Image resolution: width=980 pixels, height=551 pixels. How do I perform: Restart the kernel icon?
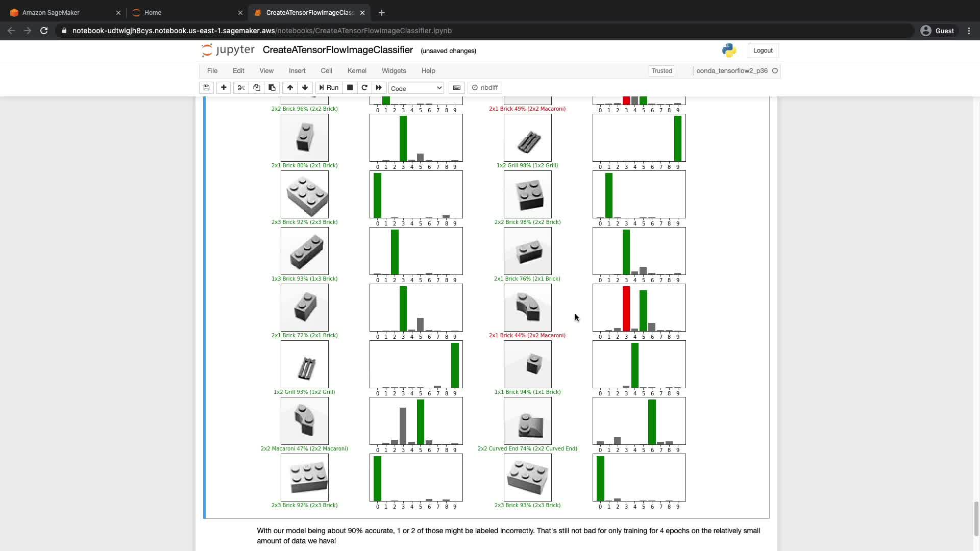[x=364, y=88]
